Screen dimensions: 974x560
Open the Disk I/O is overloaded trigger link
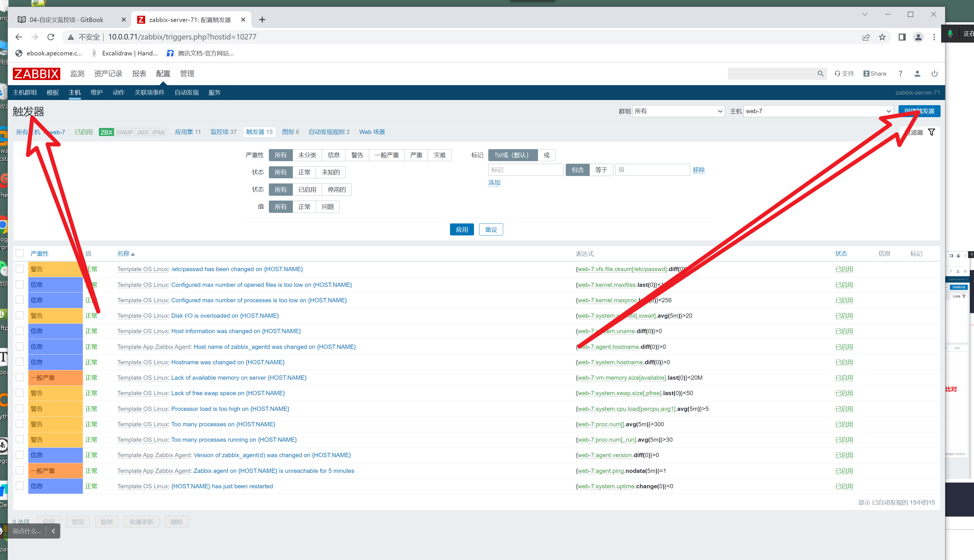pos(225,315)
